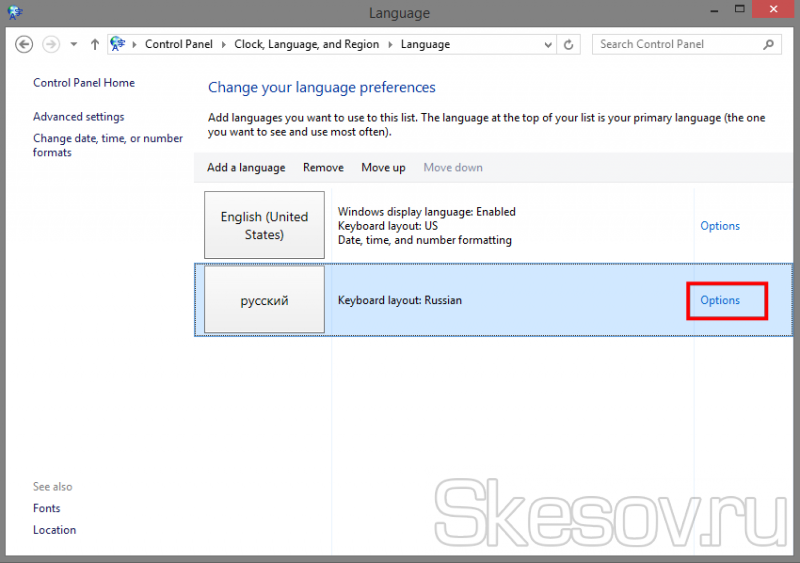Click the Control Panel address bar icon

119,44
